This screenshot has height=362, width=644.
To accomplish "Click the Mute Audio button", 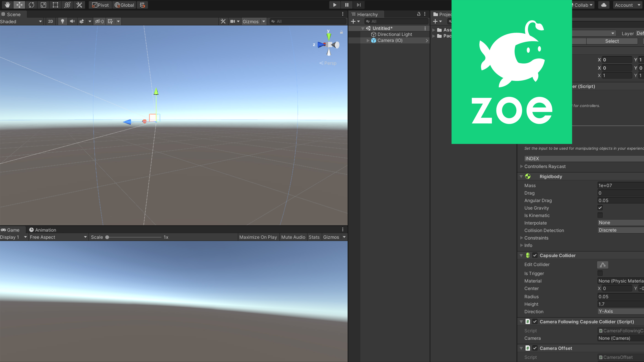I will [293, 237].
